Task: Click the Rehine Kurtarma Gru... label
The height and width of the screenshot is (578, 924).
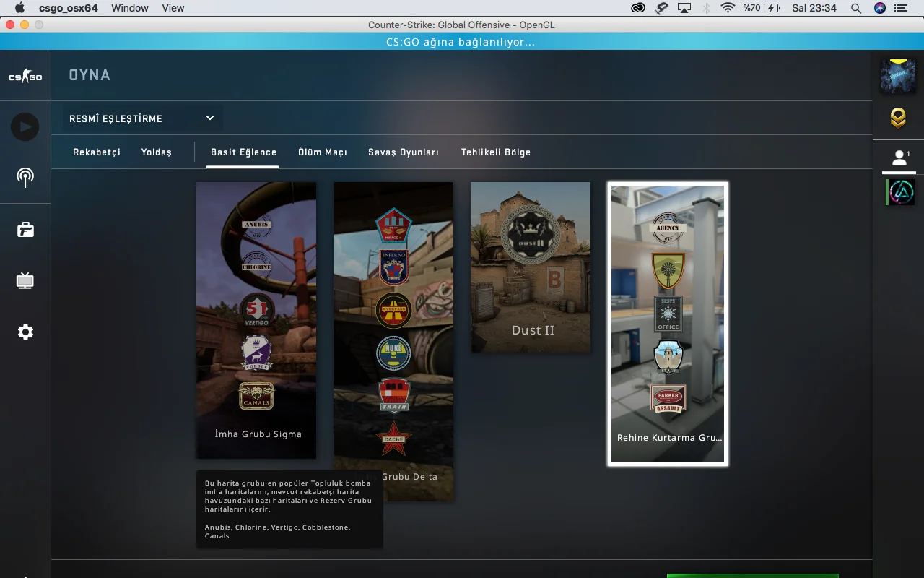Action: click(x=669, y=438)
